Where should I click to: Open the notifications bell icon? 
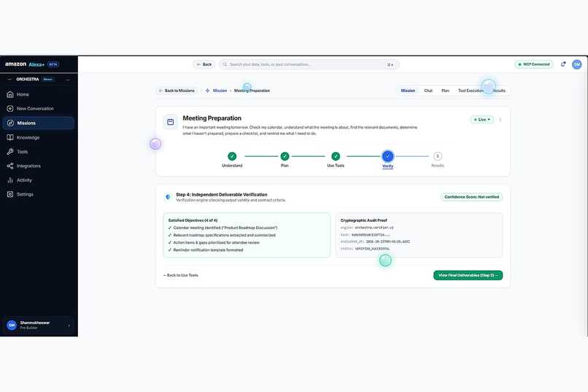click(563, 64)
